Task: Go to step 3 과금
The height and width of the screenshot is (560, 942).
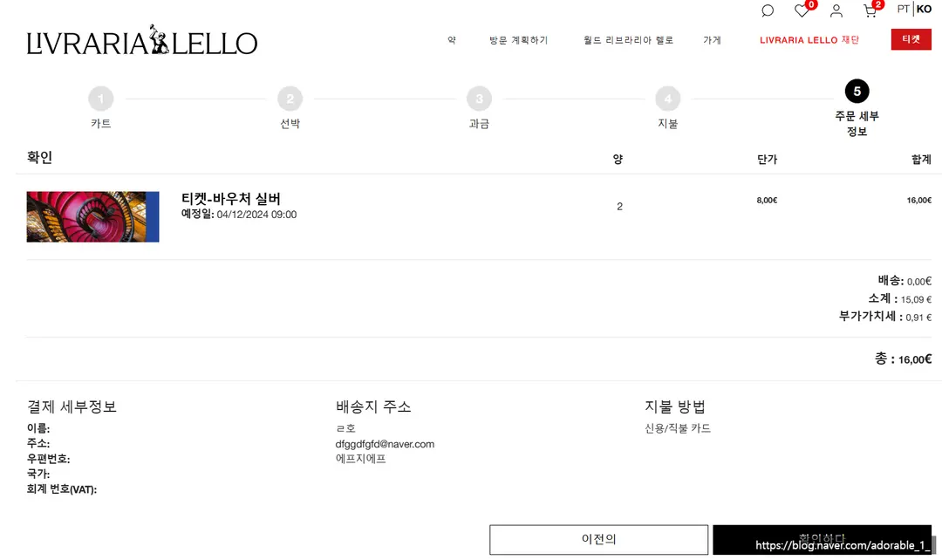Action: click(x=479, y=99)
